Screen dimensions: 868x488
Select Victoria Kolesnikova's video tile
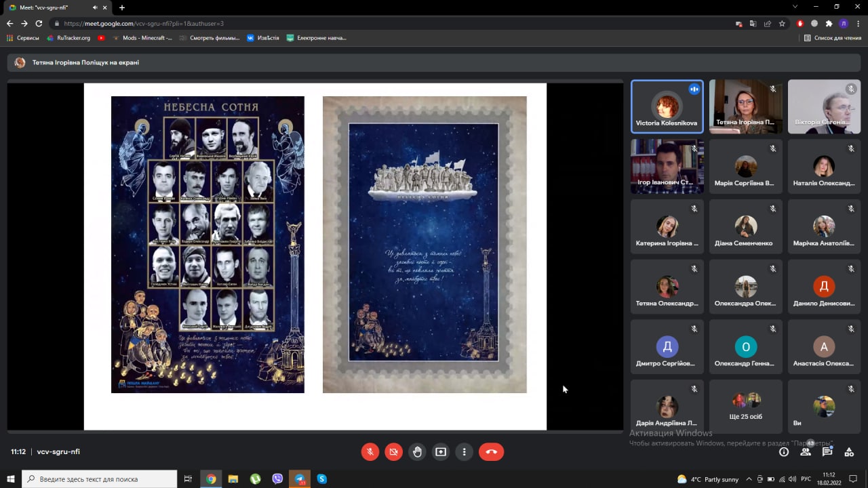(667, 106)
